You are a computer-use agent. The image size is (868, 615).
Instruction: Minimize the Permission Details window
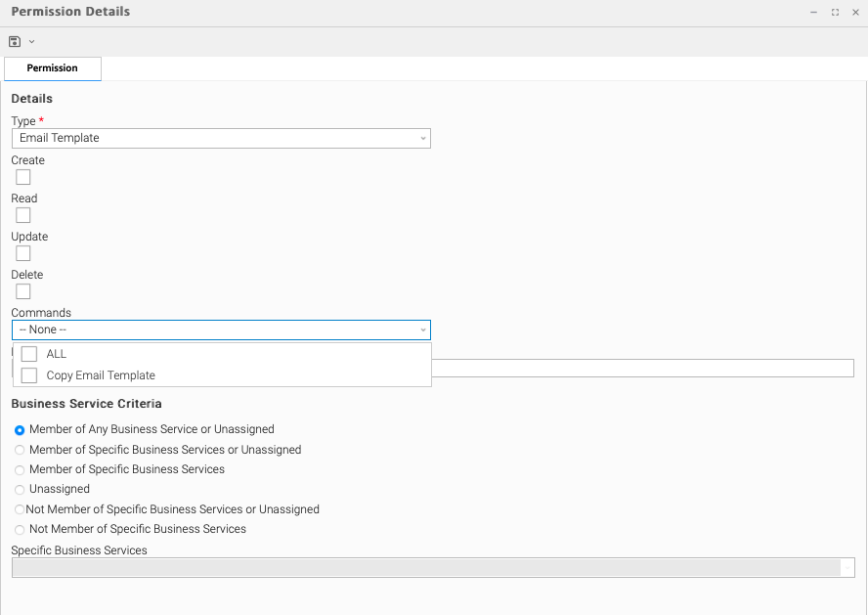point(813,13)
